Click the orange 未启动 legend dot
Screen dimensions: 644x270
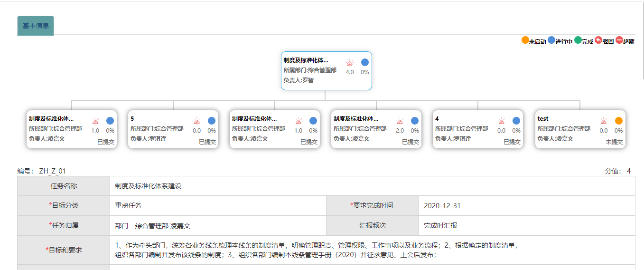[525, 40]
